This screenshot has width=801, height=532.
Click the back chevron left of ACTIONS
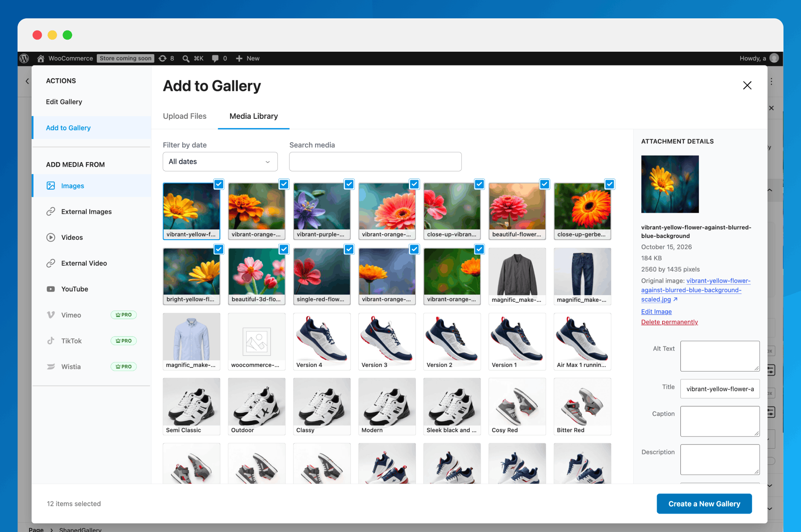click(28, 81)
